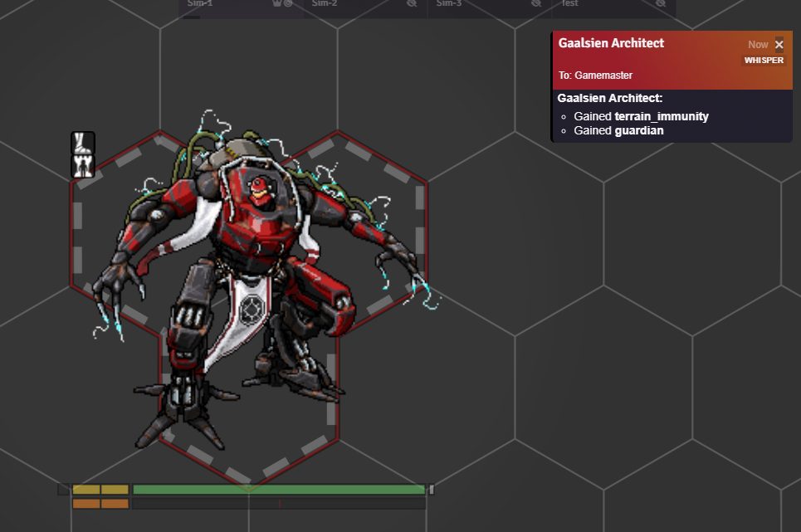Click the Gaalsien Architect message header name

[611, 43]
